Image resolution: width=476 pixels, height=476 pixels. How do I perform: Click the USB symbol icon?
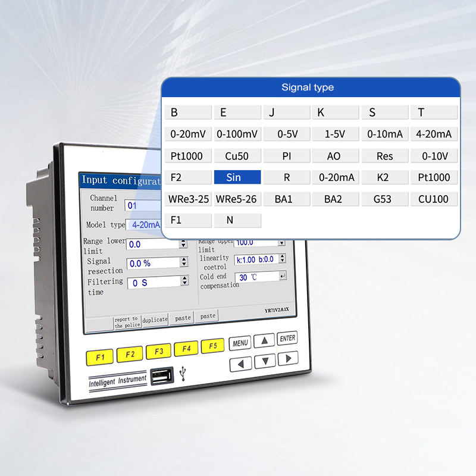click(183, 374)
